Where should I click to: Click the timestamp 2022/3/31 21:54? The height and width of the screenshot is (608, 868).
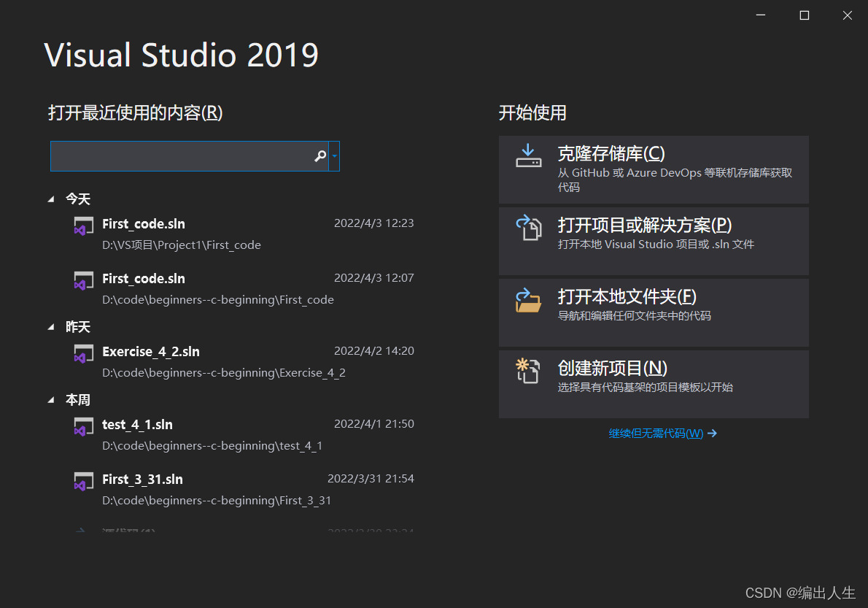371,478
